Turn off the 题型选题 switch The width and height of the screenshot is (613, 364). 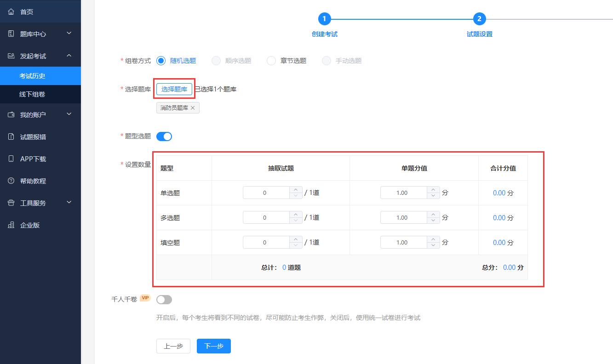(164, 136)
